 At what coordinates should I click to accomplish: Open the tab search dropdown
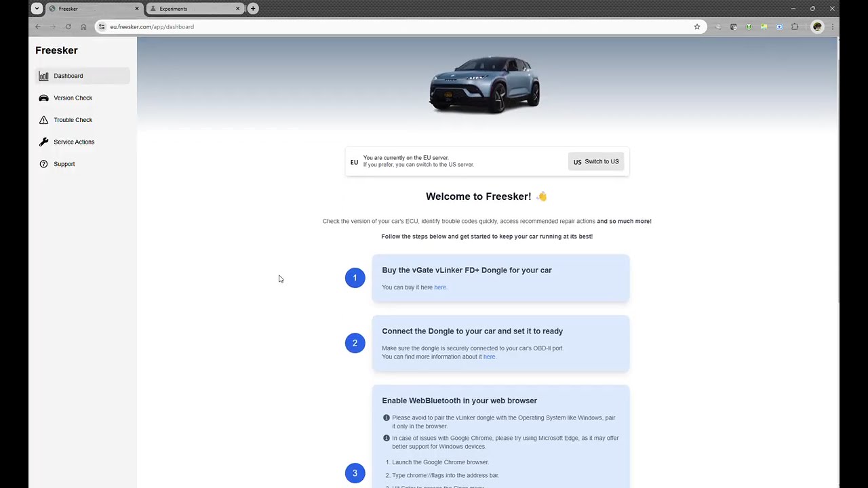pyautogui.click(x=37, y=9)
